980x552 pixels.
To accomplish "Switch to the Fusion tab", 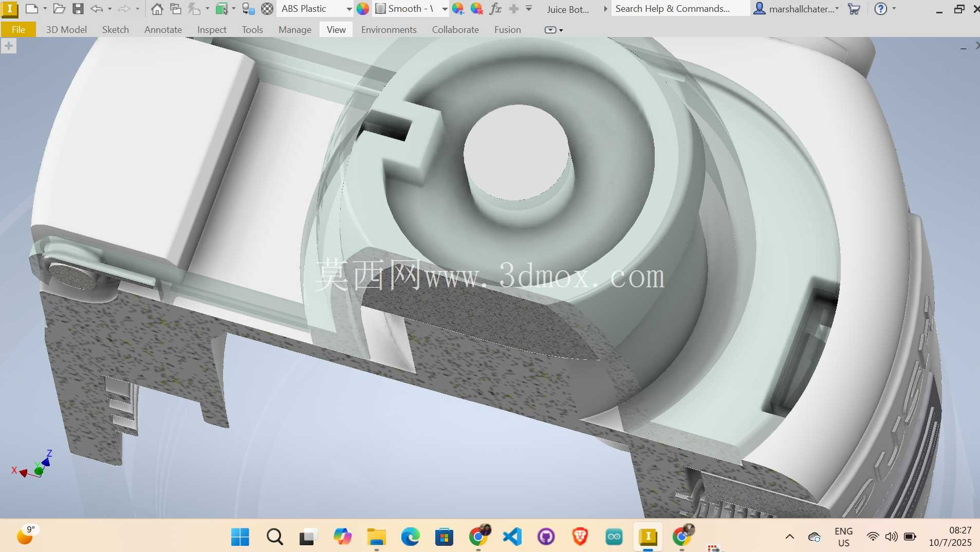I will tap(507, 29).
